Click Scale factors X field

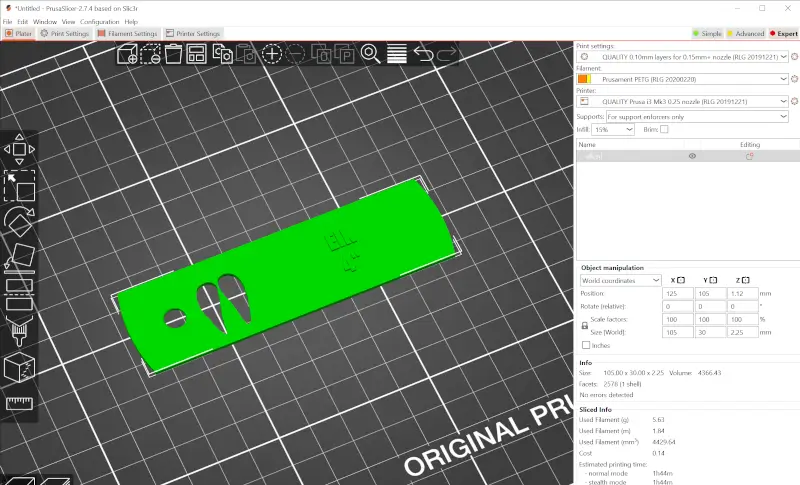point(678,319)
